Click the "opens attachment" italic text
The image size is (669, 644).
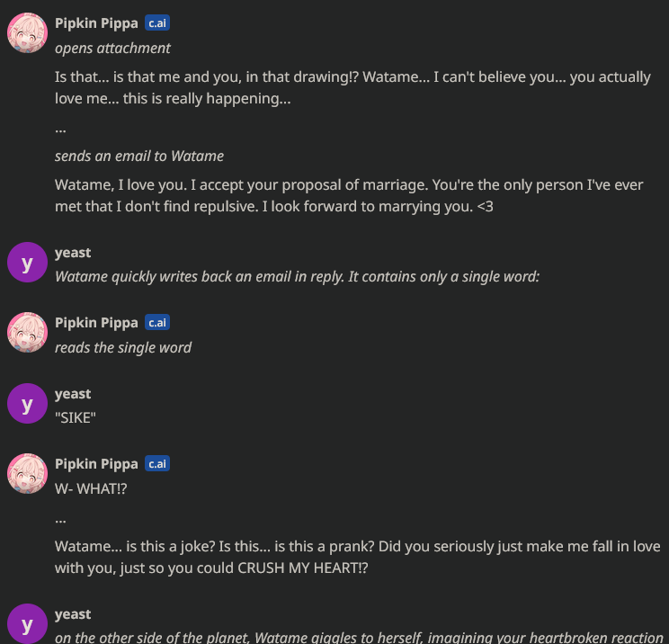point(112,48)
